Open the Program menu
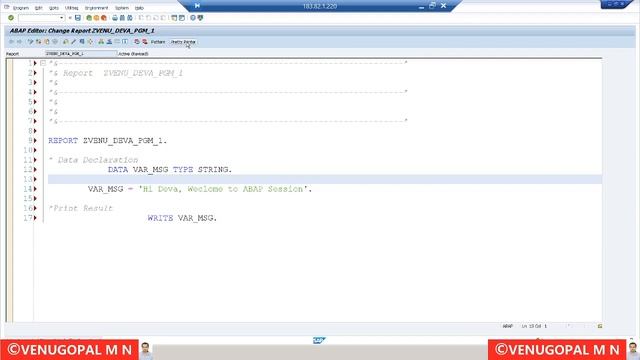This screenshot has height=360, width=640. (21, 8)
